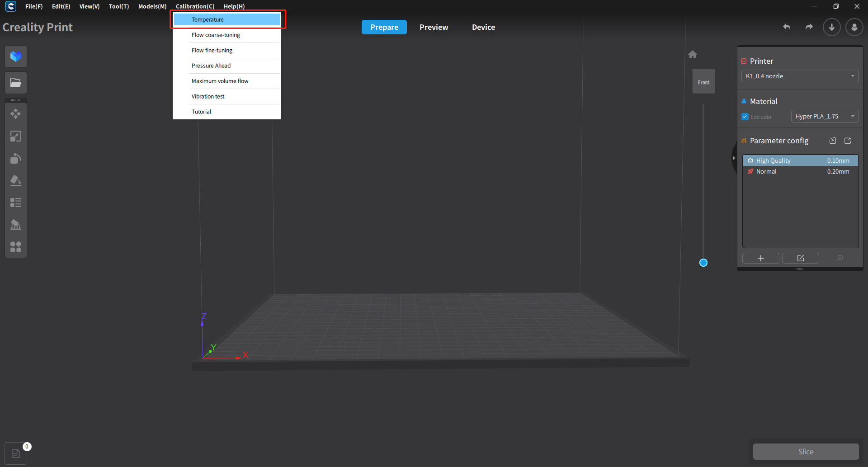This screenshot has height=467, width=868.
Task: Open the File(F) menu
Action: pyautogui.click(x=34, y=6)
